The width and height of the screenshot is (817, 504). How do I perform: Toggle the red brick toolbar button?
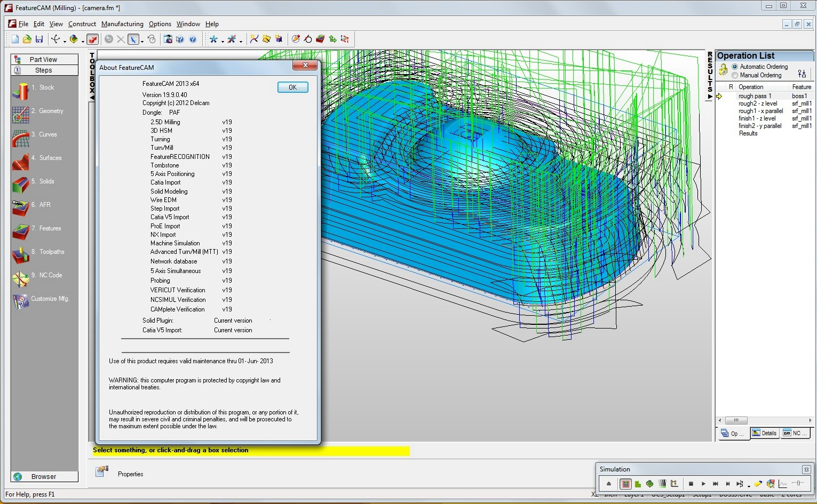[93, 39]
